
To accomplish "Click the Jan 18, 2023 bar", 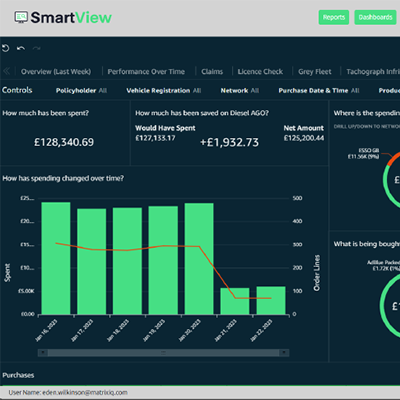I will point(127,261).
